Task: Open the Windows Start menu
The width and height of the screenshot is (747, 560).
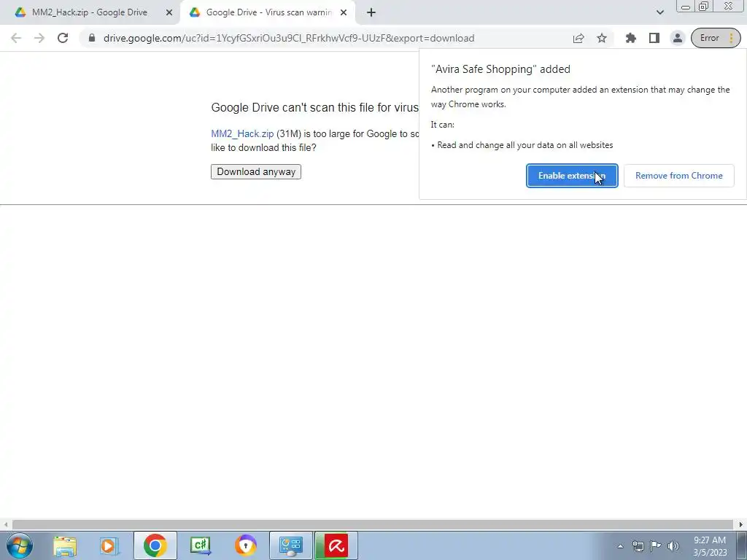Action: click(20, 545)
